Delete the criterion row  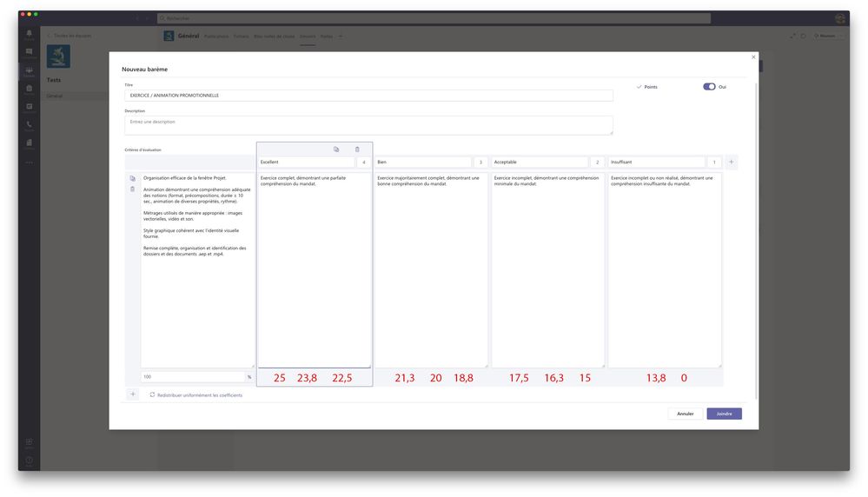(132, 189)
